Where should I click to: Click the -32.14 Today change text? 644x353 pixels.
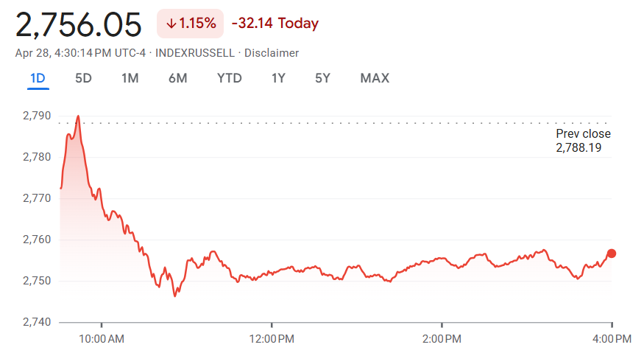275,24
